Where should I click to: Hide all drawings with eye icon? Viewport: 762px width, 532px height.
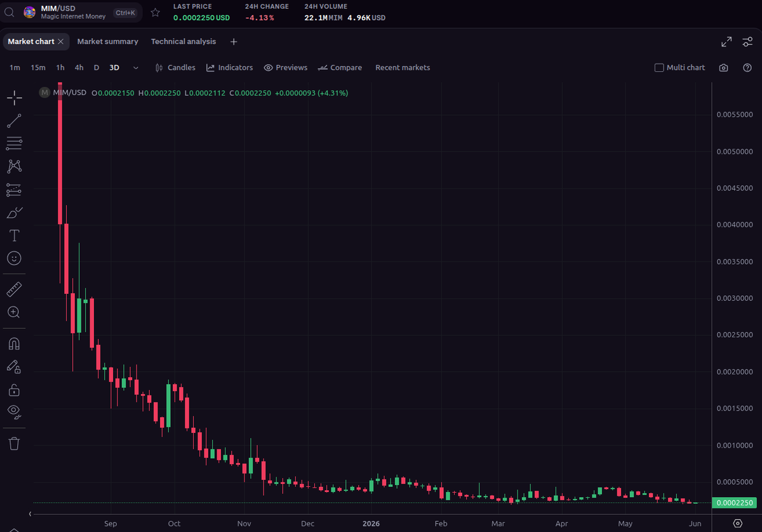tap(14, 412)
